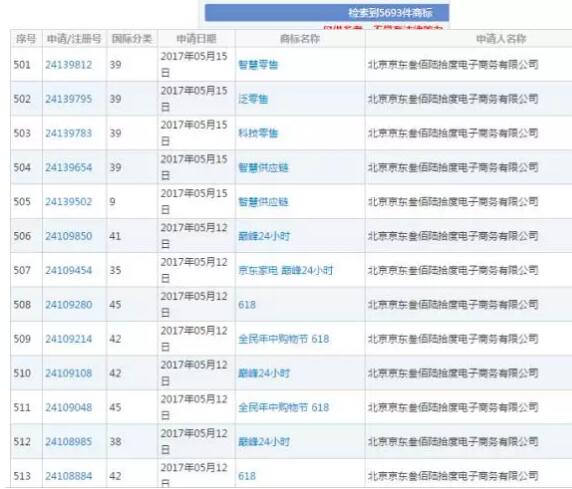Screen dimensions: 572x489
Task: Click the 国际分类 column header
Action: [132, 39]
